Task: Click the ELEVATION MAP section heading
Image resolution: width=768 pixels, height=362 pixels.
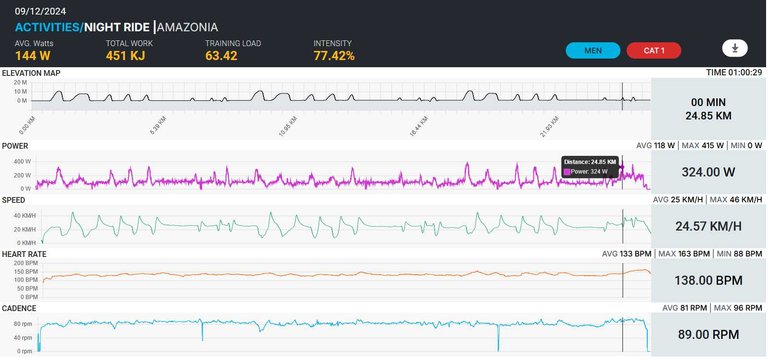Action: (x=31, y=73)
